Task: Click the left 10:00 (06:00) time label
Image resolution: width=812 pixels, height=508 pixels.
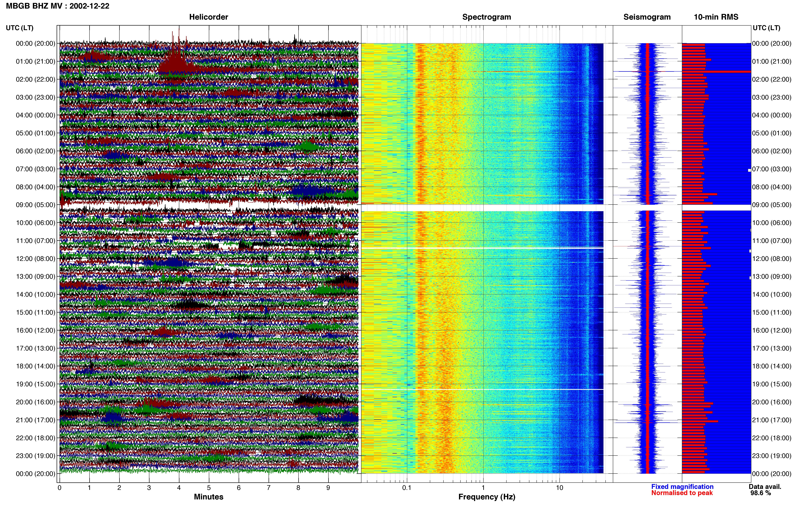Action: [x=36, y=223]
